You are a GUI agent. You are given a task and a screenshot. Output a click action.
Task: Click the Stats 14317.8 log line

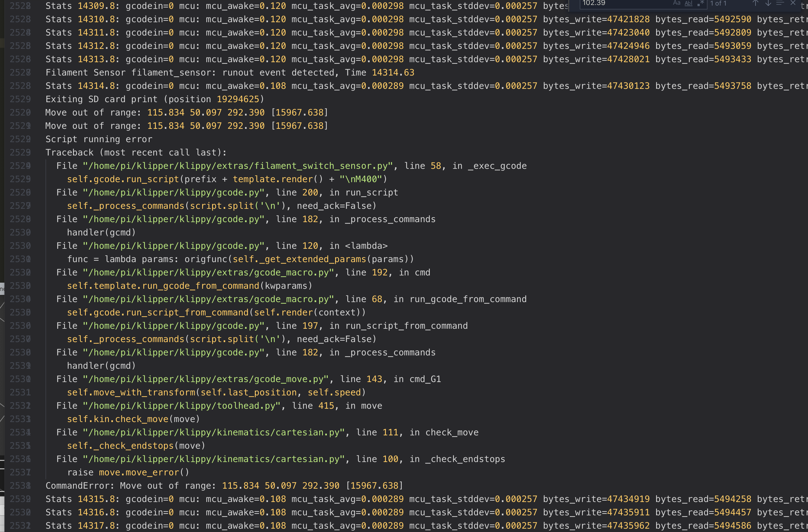coord(427,526)
